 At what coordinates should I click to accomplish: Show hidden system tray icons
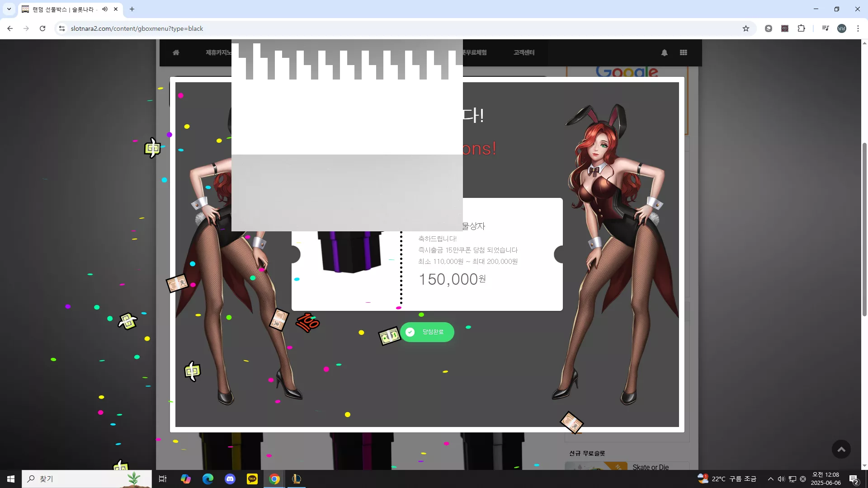click(x=770, y=479)
